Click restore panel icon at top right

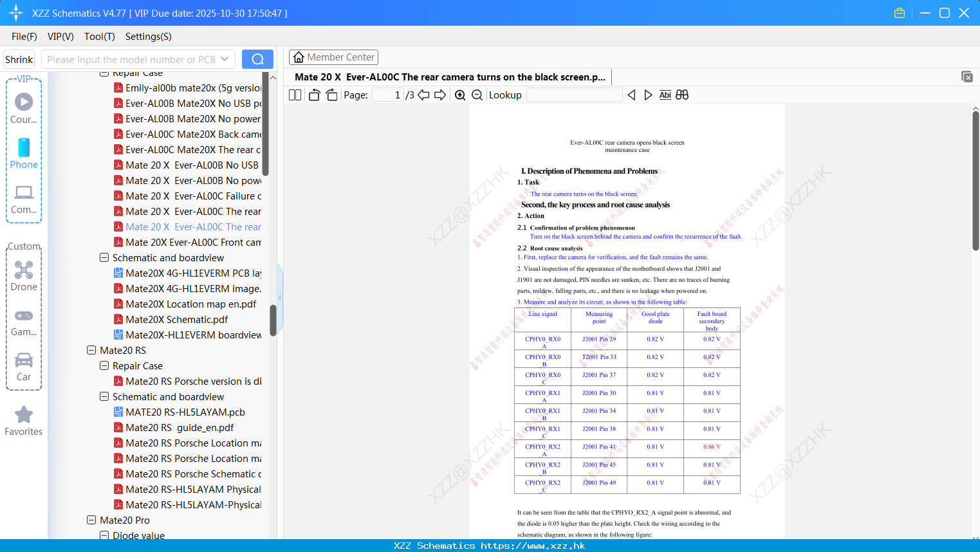click(x=966, y=77)
